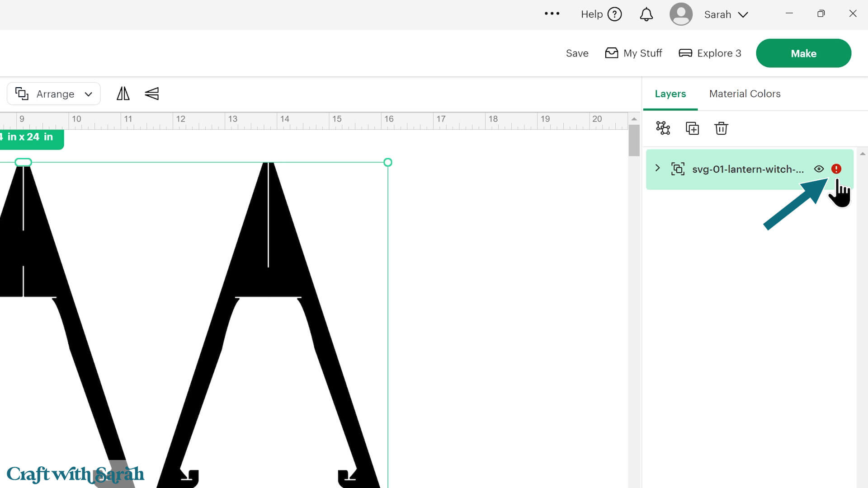Delete the selected layer with the trash icon
Image resolution: width=868 pixels, height=488 pixels.
pyautogui.click(x=721, y=128)
